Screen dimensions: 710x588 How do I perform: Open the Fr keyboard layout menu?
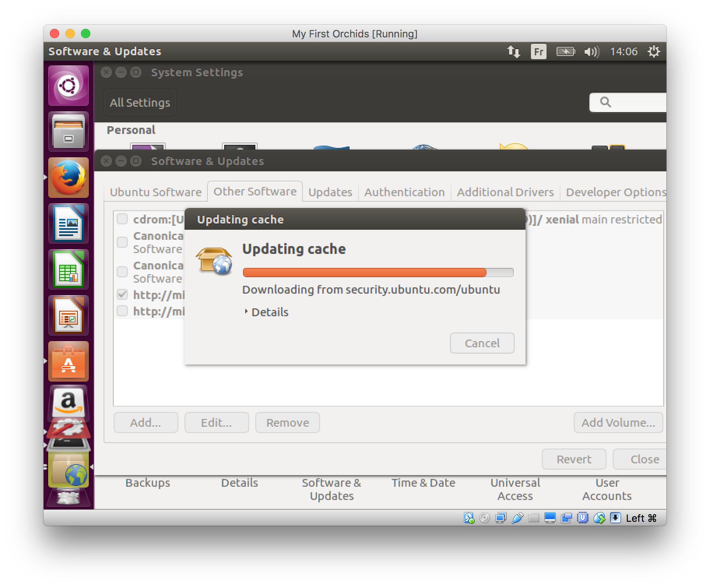538,51
